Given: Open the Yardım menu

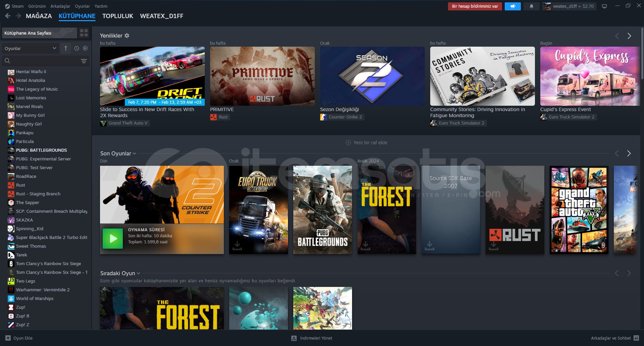Looking at the screenshot, I should (101, 6).
